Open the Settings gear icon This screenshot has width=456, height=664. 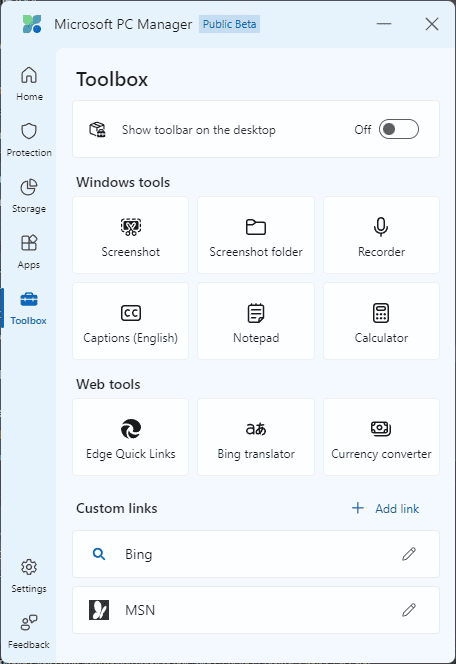(x=29, y=567)
